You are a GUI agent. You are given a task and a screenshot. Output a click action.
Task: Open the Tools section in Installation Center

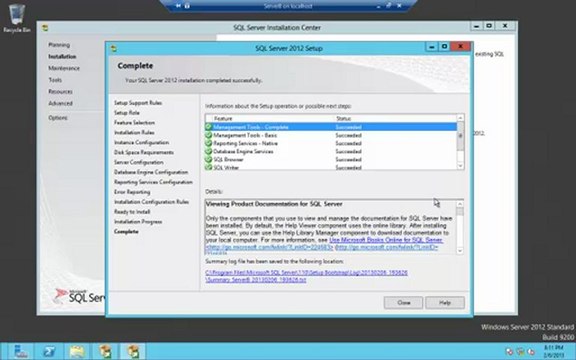pos(55,80)
